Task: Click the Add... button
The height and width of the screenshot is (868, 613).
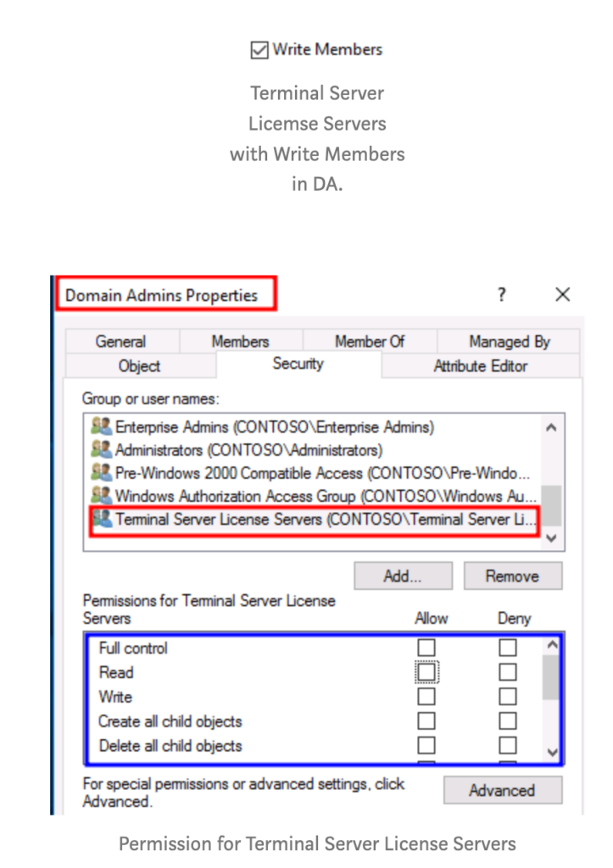Action: coord(402,576)
